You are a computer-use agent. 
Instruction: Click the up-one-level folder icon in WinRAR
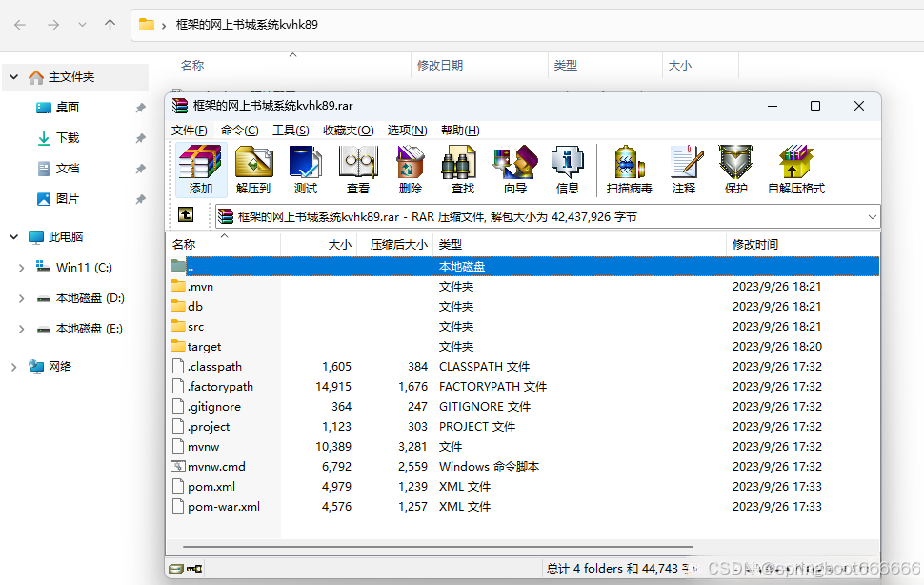(186, 215)
